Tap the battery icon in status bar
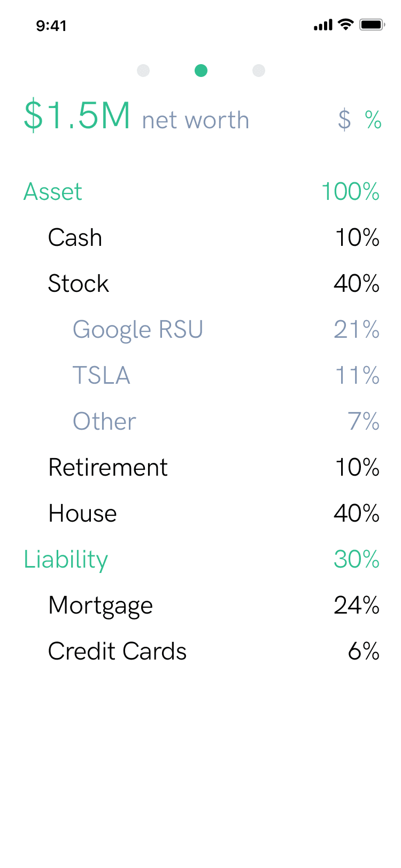Viewport: 401px width, 868px height. (x=372, y=25)
